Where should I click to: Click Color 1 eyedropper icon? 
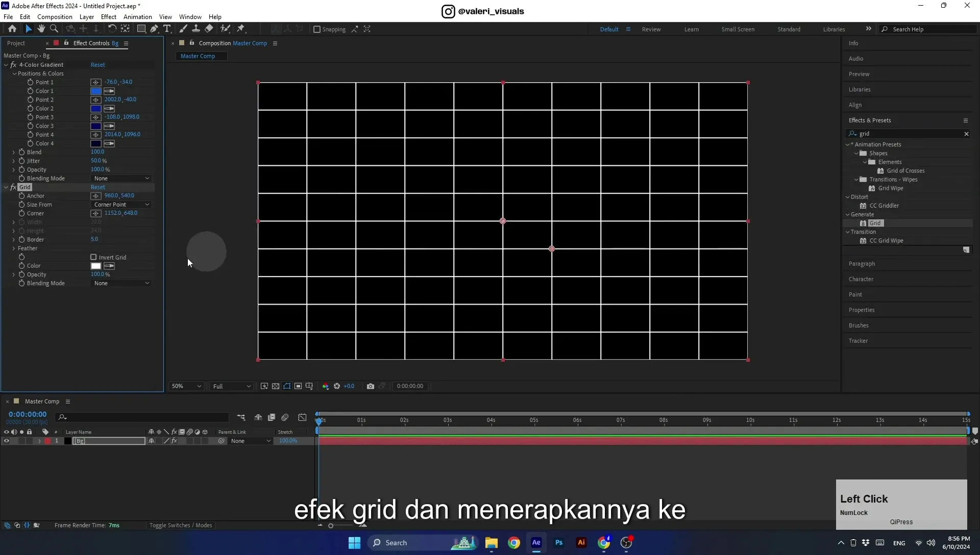tap(109, 91)
